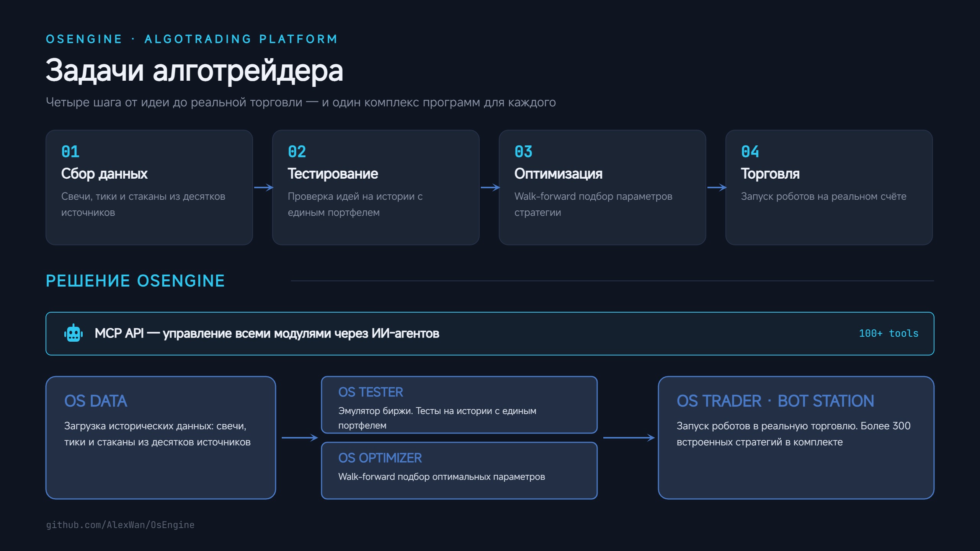Open the OS TESTER module card
This screenshot has width=980, height=551.
459,405
